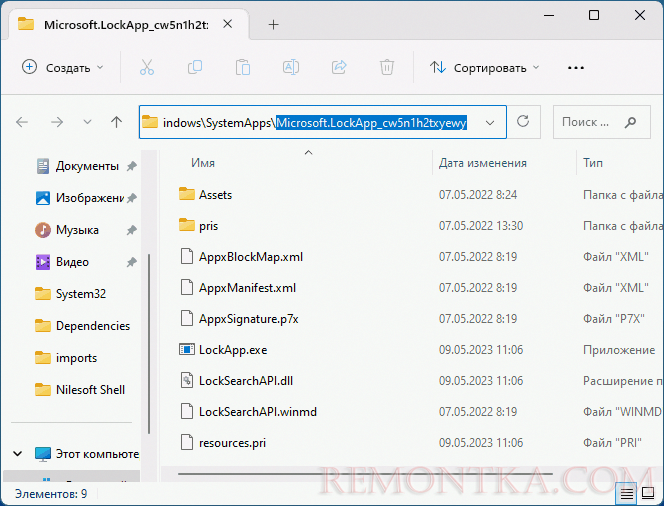Click the resources.pri file icon
This screenshot has height=506, width=664.
(x=187, y=442)
